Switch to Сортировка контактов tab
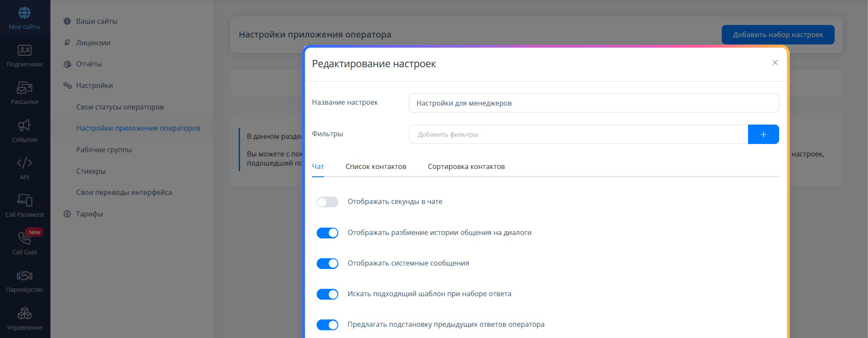Image resolution: width=868 pixels, height=338 pixels. (466, 167)
